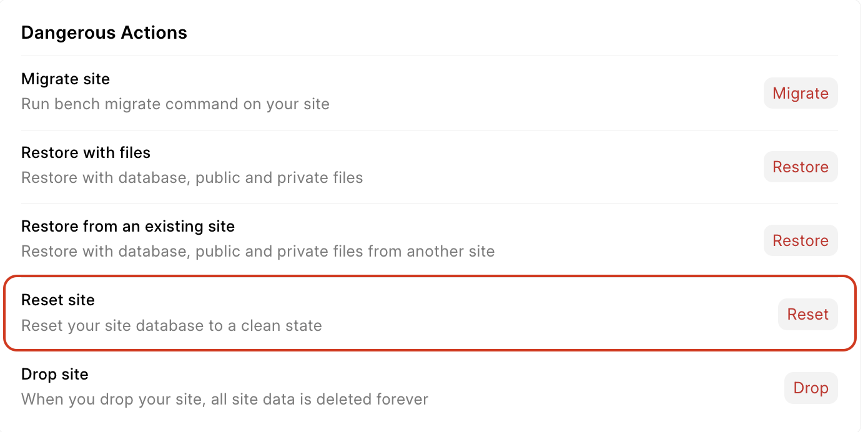Viewport: 868px width, 432px height.
Task: Click the 'Run bench migrate command' description
Action: click(175, 104)
